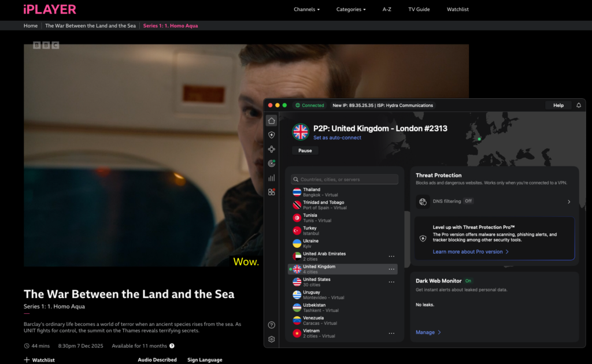This screenshot has width=592, height=364.
Task: Select Vietnam 2 cities row
Action: (343, 333)
